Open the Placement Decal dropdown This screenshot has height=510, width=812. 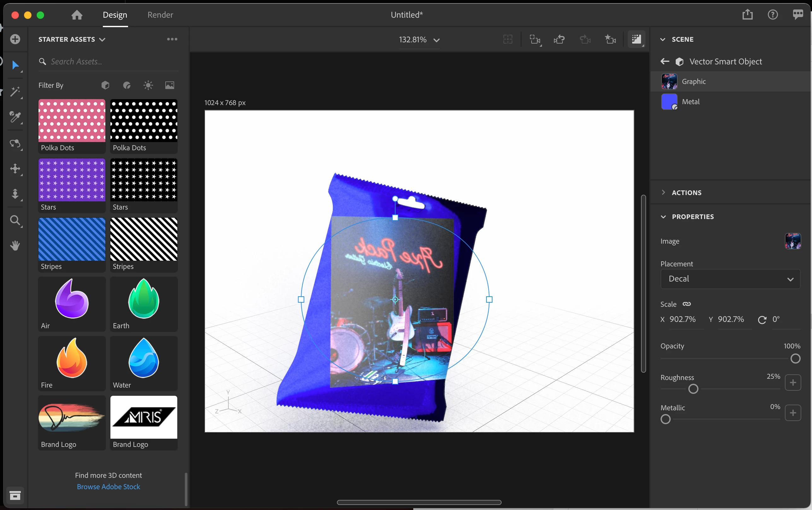[730, 279]
